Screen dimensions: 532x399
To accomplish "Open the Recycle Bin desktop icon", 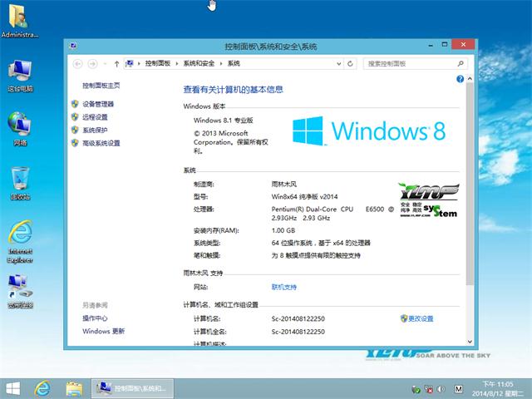I will pos(20,183).
